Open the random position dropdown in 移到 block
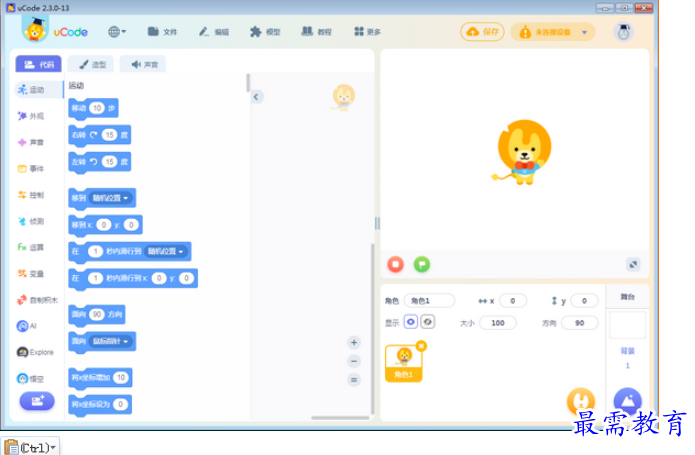The width and height of the screenshot is (695, 455). tap(110, 198)
